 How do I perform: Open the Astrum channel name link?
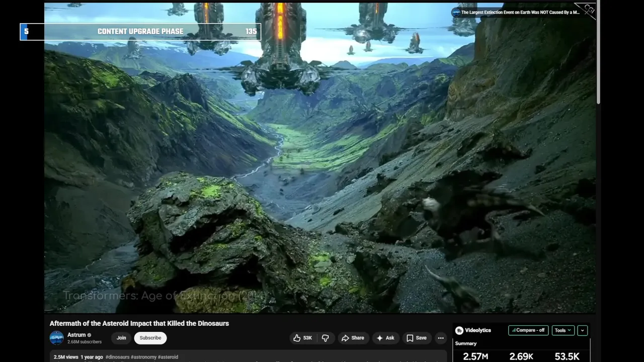(76, 335)
